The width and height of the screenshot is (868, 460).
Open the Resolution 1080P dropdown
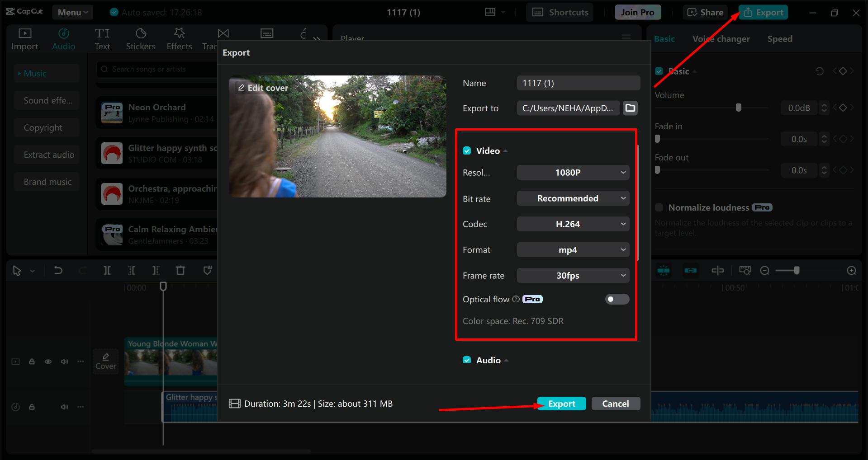coord(573,173)
